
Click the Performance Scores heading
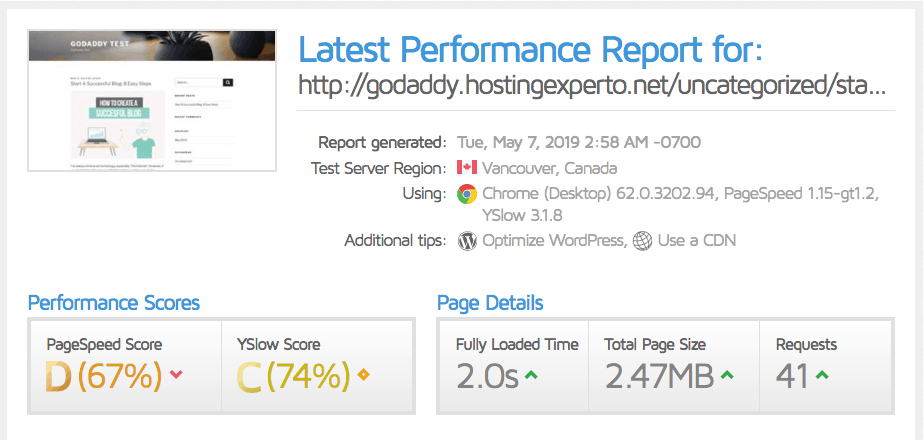(x=114, y=303)
